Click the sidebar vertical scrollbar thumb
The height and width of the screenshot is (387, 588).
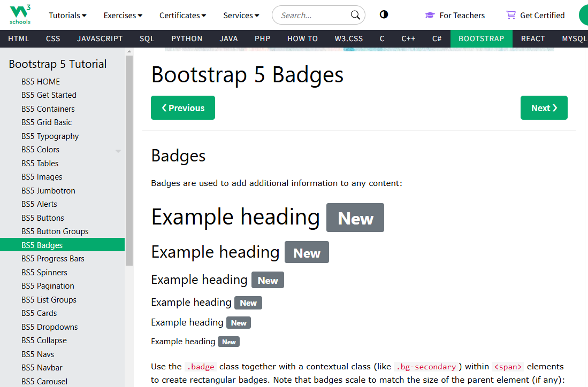(x=129, y=160)
